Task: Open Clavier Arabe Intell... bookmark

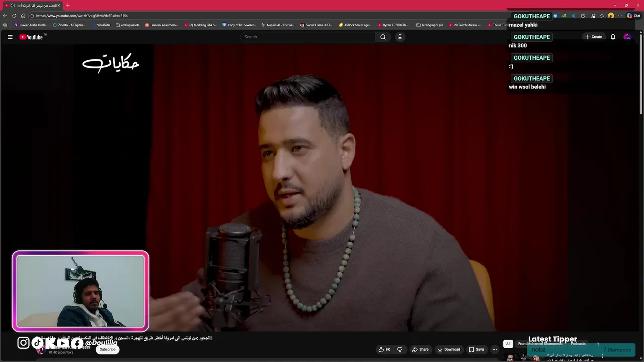Action: tap(31, 25)
